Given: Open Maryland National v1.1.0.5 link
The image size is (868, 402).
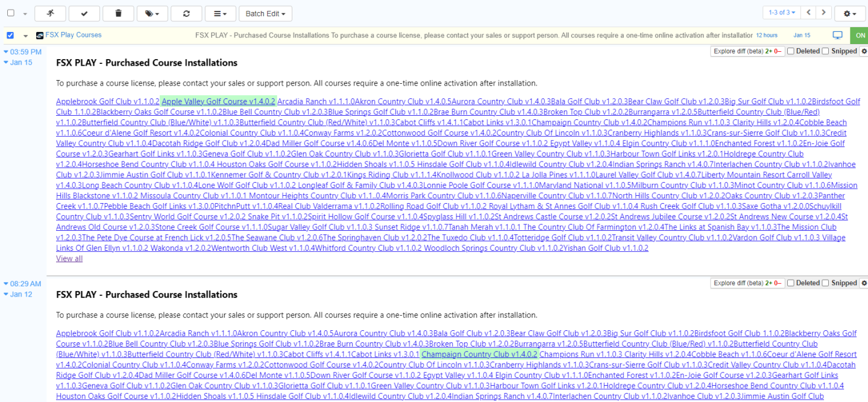Looking at the screenshot, I should 585,185.
